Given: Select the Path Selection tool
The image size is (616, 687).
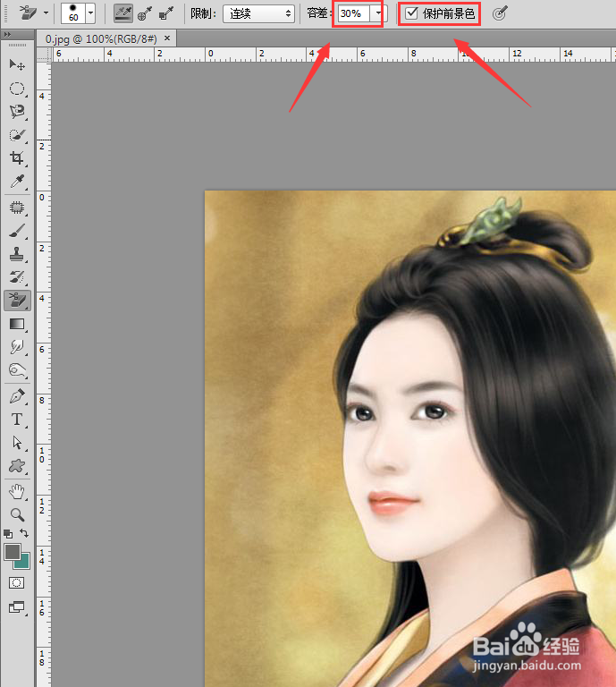Looking at the screenshot, I should click(x=17, y=443).
